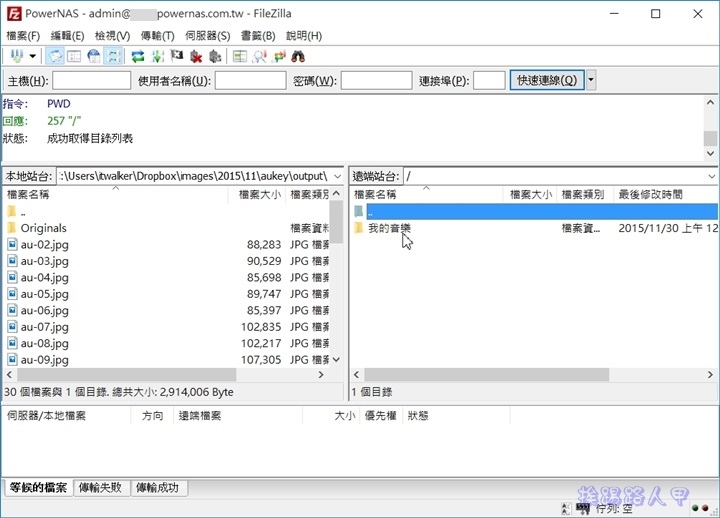The height and width of the screenshot is (518, 720).
Task: Click the process queue toolbar icon
Action: click(x=157, y=56)
